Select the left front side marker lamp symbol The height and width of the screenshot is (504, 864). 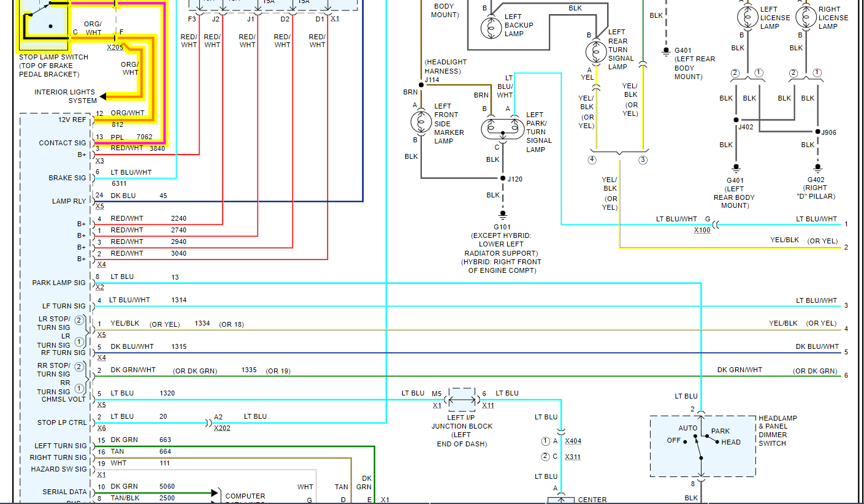[x=421, y=122]
